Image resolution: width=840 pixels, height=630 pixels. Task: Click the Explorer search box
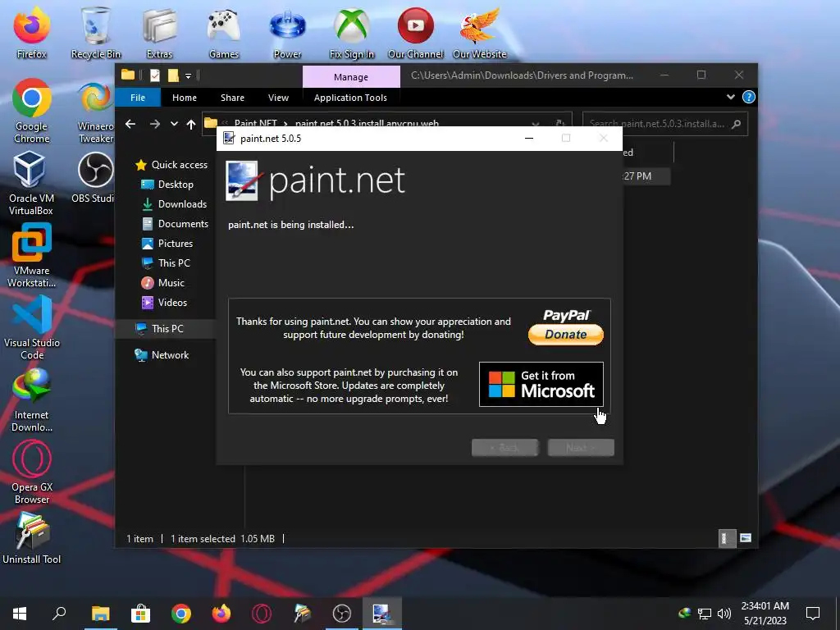[x=664, y=124]
